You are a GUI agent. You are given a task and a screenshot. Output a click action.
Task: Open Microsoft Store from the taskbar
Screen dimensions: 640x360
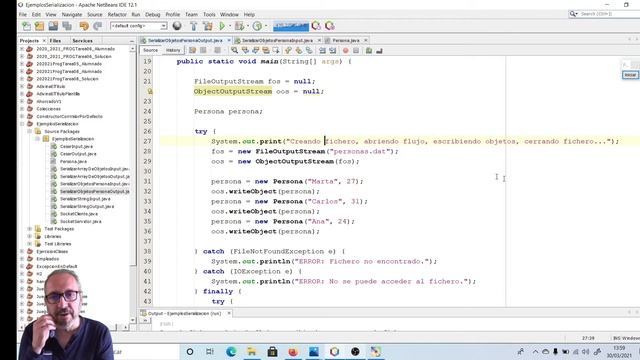pos(272,351)
